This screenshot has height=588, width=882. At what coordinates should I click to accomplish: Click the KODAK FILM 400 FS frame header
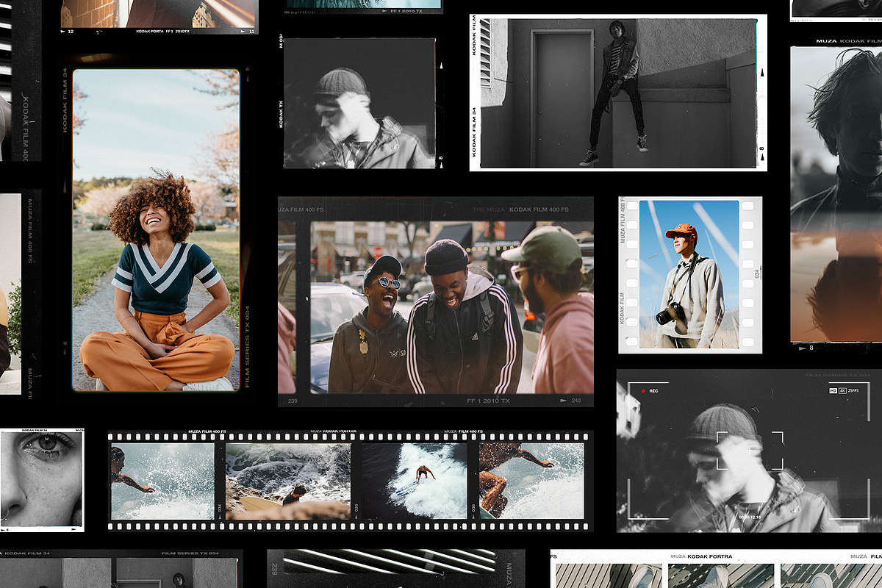tap(538, 209)
